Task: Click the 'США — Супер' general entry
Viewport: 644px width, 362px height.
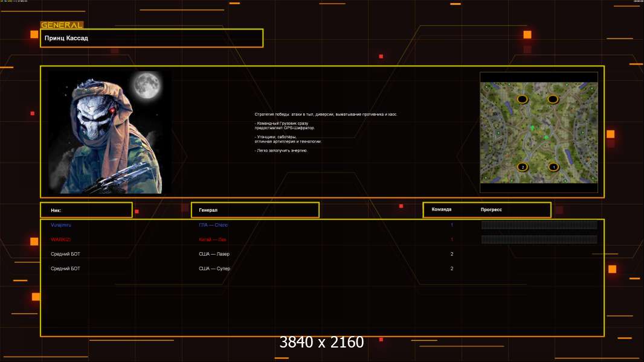Action: [214, 268]
